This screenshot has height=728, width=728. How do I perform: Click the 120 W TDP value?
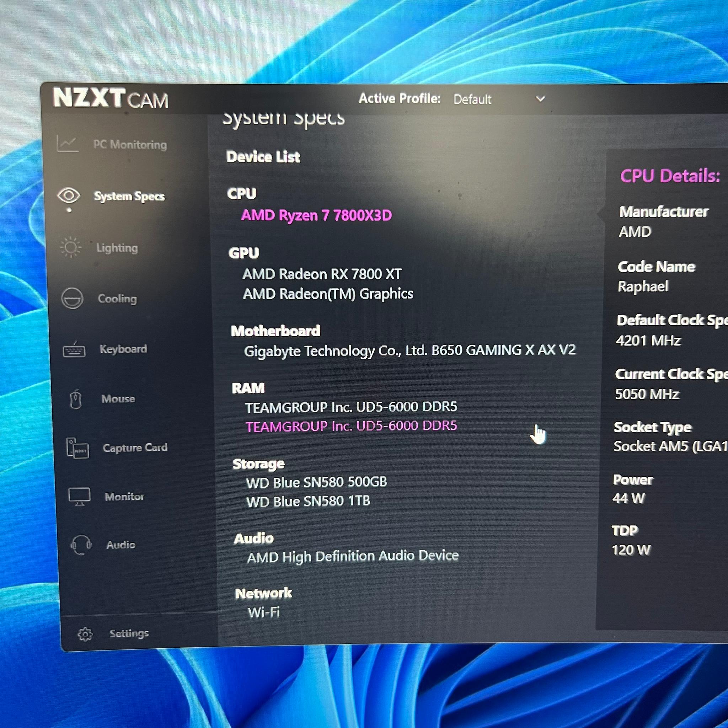pos(631,550)
